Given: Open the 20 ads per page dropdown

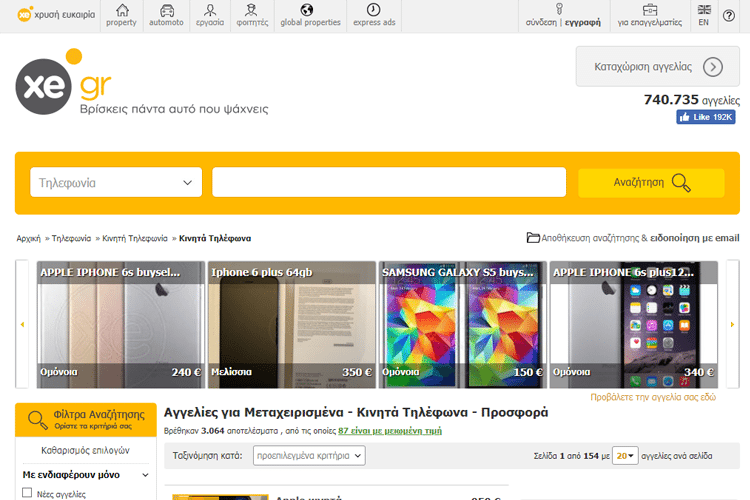Looking at the screenshot, I should tap(625, 456).
